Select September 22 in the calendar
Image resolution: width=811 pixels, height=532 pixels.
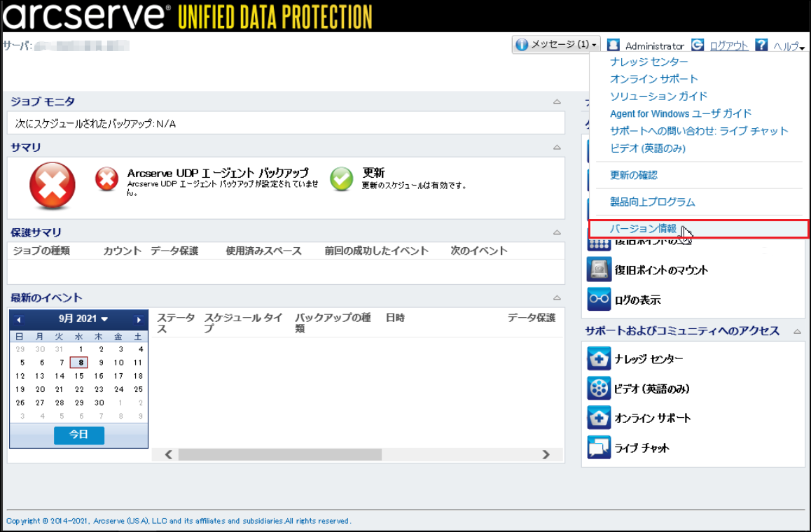79,389
